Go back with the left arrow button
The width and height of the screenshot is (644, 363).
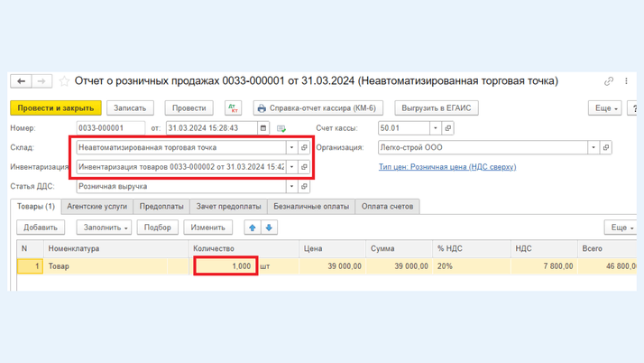[21, 81]
